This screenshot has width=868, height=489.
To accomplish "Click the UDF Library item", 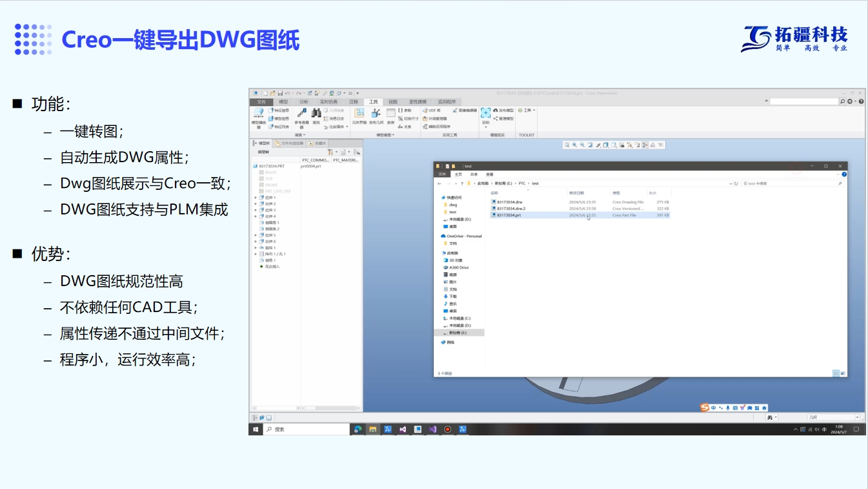I will point(431,110).
